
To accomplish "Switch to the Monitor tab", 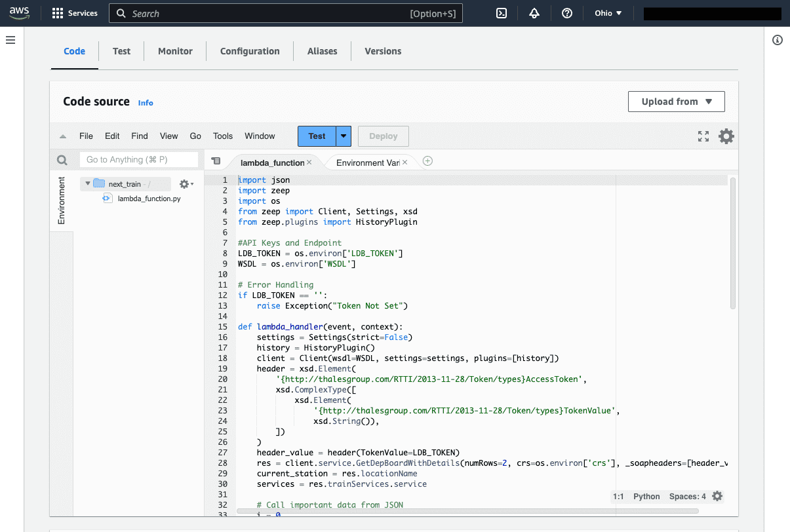I will [x=175, y=51].
